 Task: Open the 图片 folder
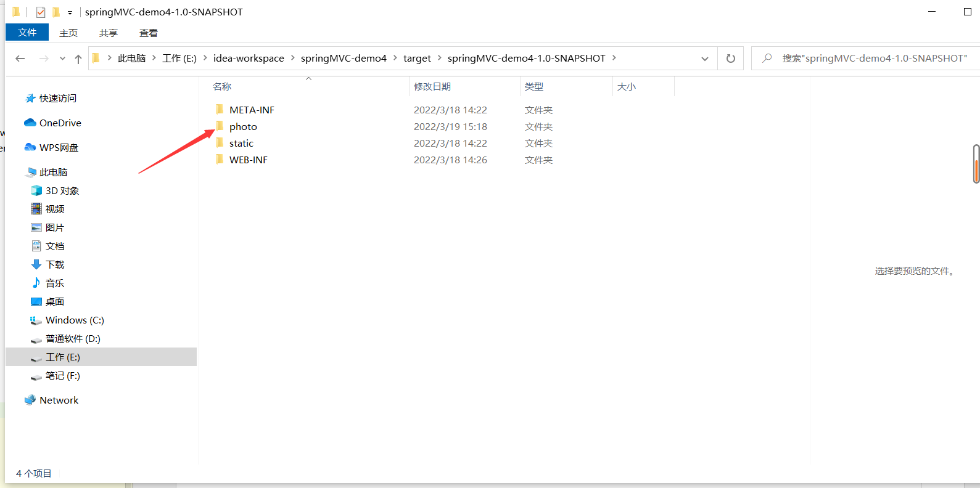tap(55, 227)
